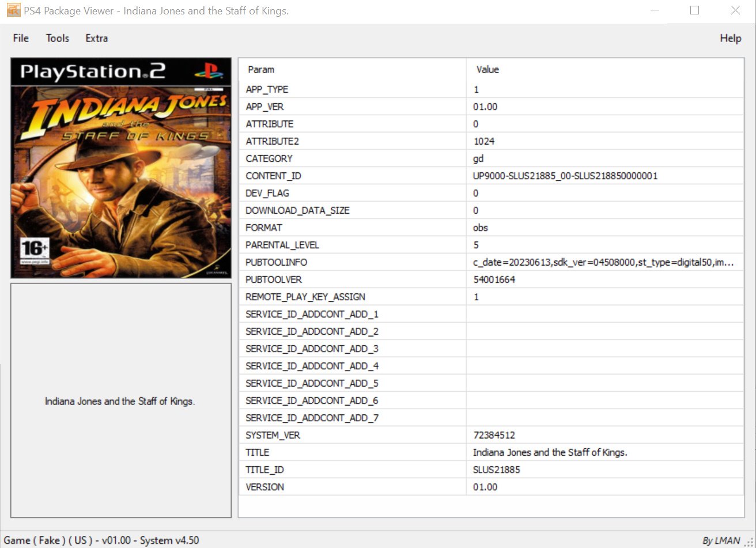Select the PUBTOOLVER parameter
Image resolution: width=756 pixels, height=548 pixels.
pyautogui.click(x=274, y=279)
